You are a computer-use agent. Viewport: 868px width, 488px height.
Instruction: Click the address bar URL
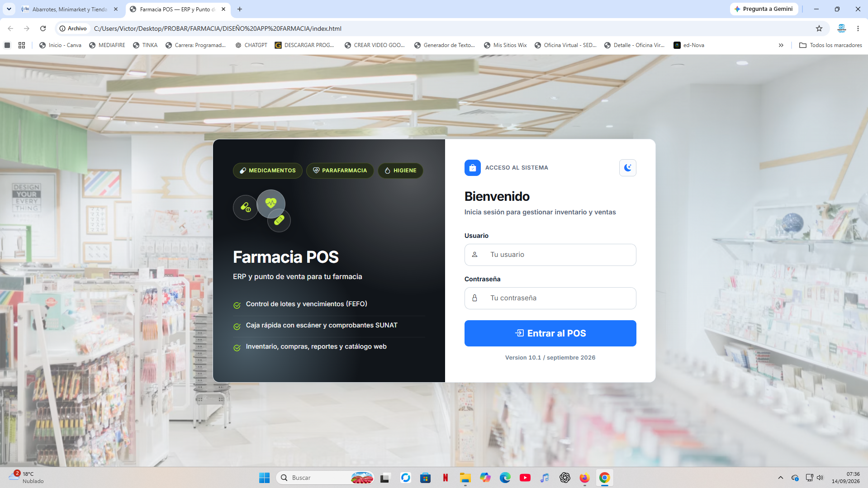pyautogui.click(x=218, y=28)
